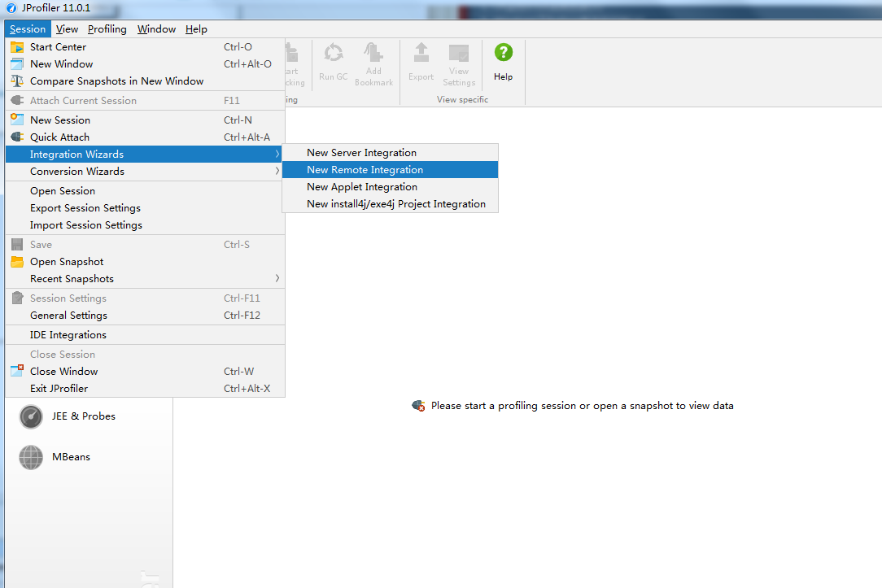This screenshot has height=588, width=882.
Task: Select Recent Snapshots menu entry
Action: (x=145, y=278)
